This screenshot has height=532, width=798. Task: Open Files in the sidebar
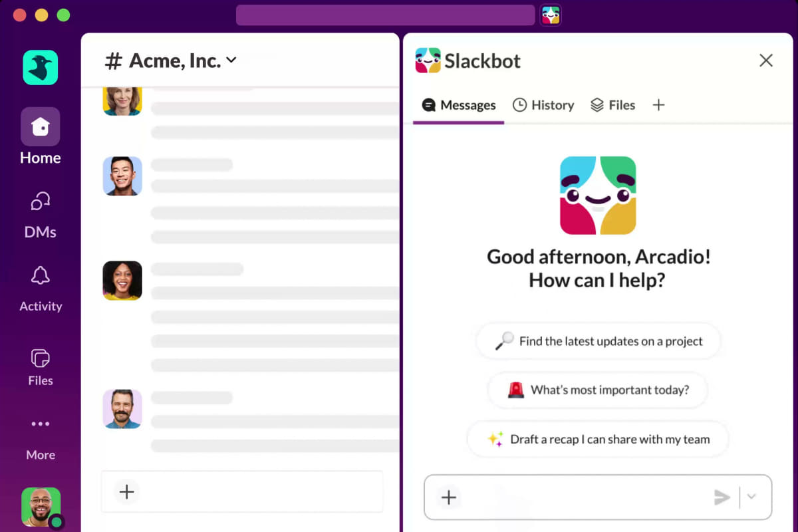41,367
